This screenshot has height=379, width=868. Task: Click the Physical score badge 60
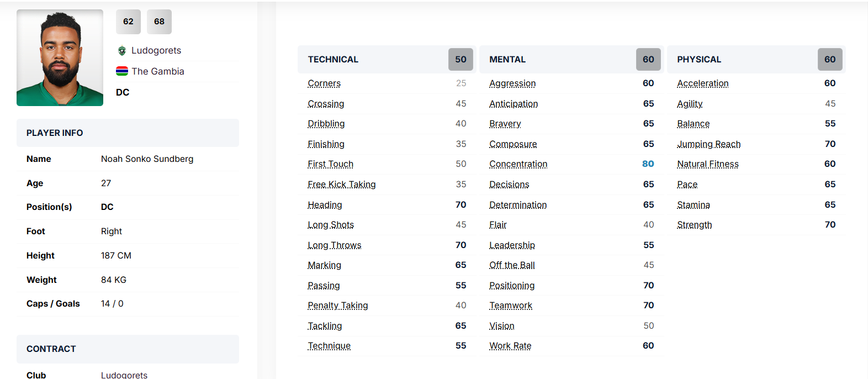829,59
